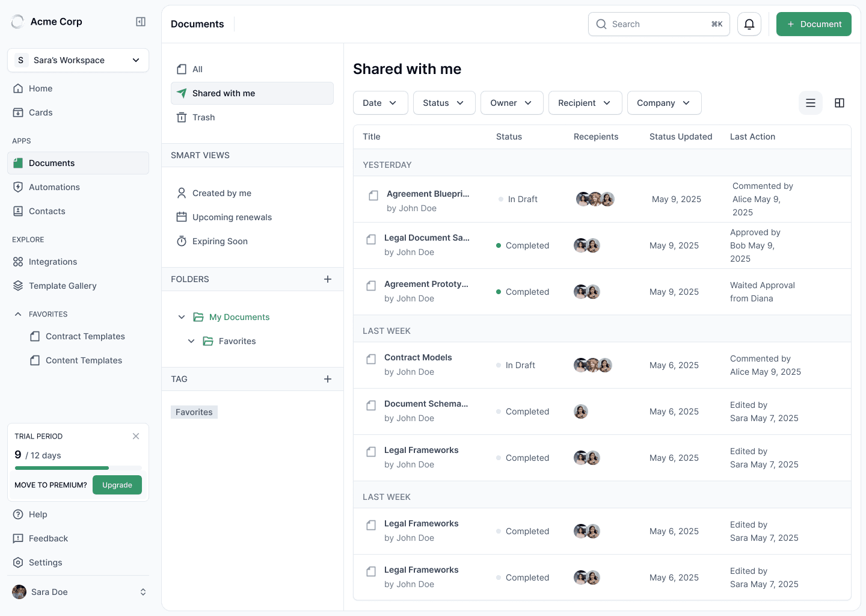Add a new tag with plus
The height and width of the screenshot is (616, 866).
328,379
